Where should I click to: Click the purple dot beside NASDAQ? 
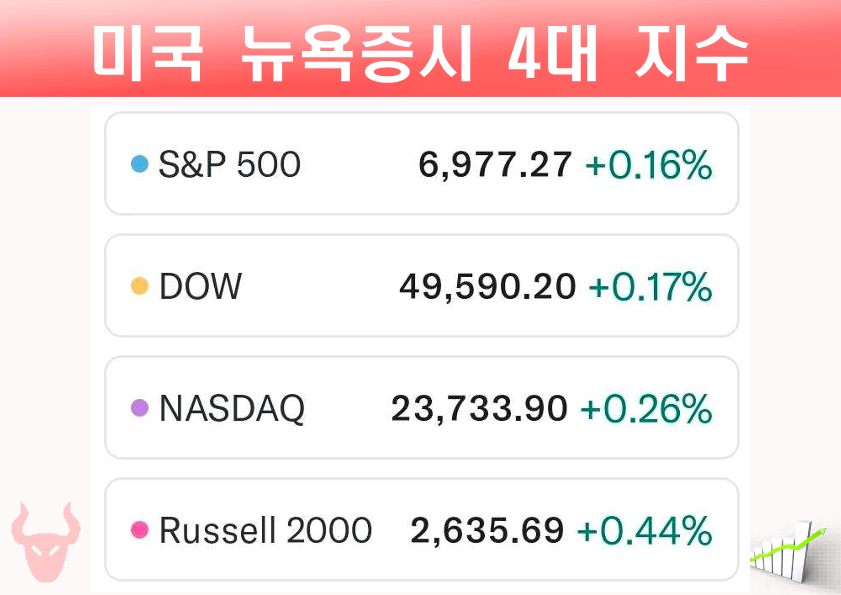pyautogui.click(x=140, y=408)
